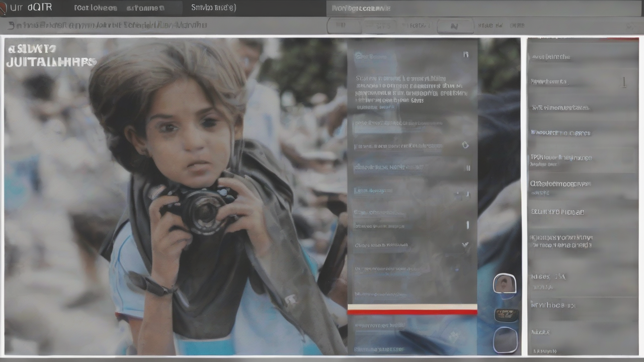
Task: Click the single vertical bar icon in overlay panel
Action: (467, 225)
